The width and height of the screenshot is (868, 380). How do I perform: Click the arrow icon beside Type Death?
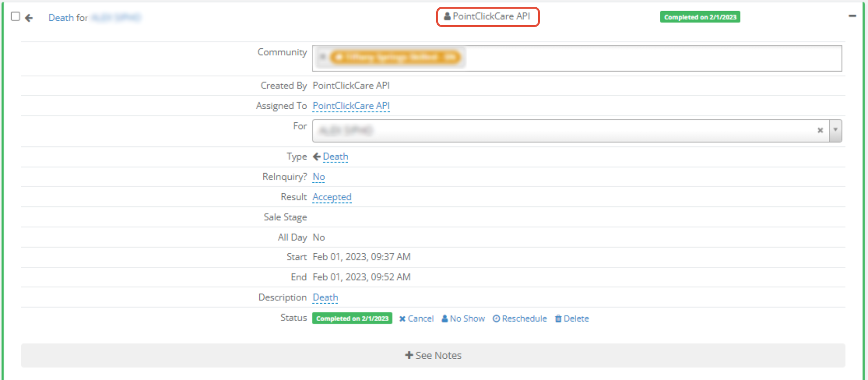[317, 156]
